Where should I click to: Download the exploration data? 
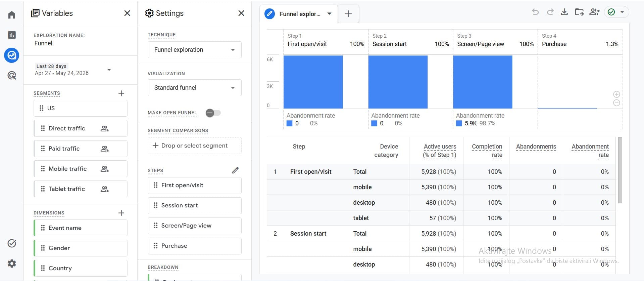564,12
